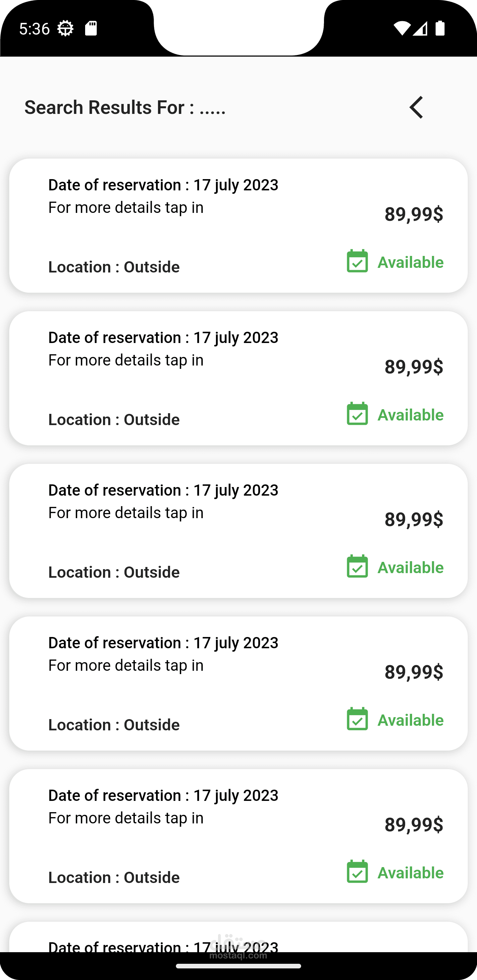Tap the first card's Available label

click(x=410, y=263)
